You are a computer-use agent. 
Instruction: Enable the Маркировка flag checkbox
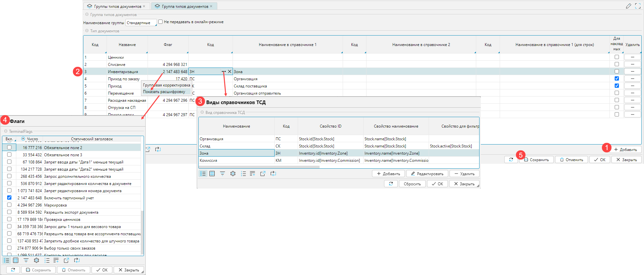pyautogui.click(x=9, y=205)
